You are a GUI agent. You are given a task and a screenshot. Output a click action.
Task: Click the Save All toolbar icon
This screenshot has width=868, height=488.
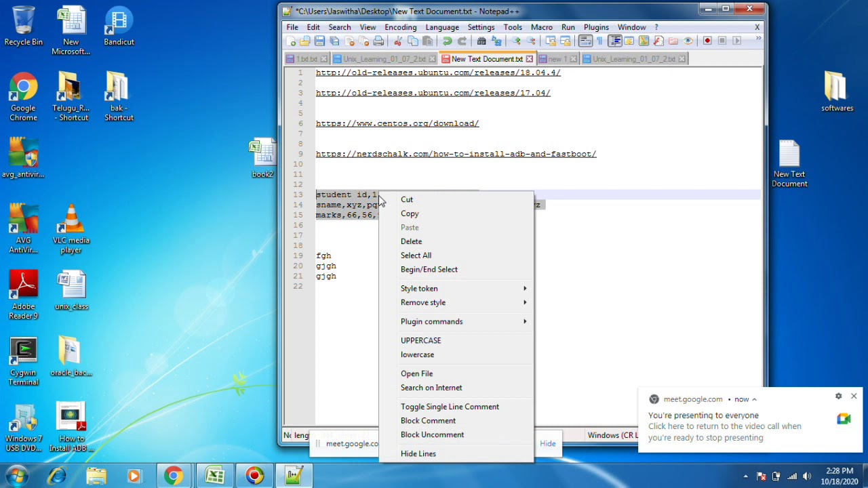click(x=333, y=41)
